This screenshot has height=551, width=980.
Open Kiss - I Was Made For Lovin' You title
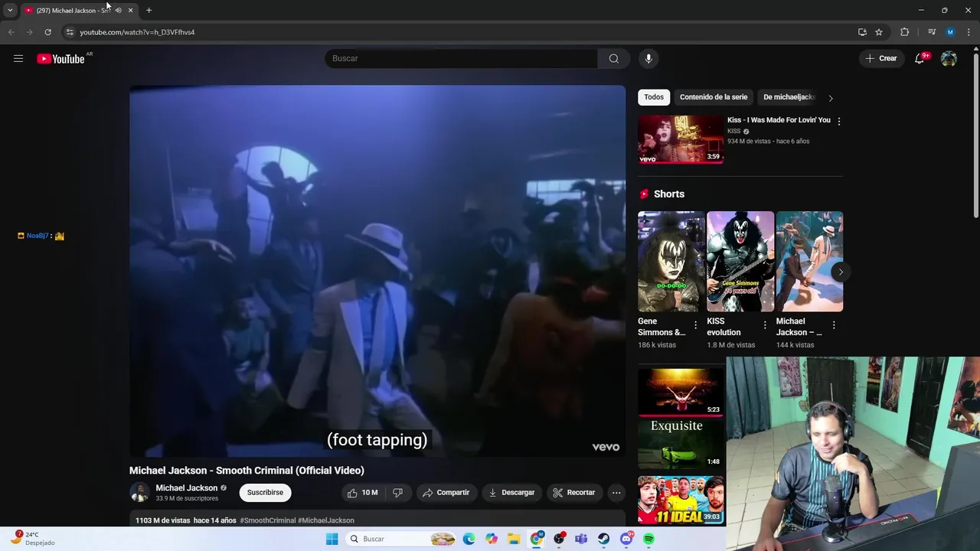(779, 120)
